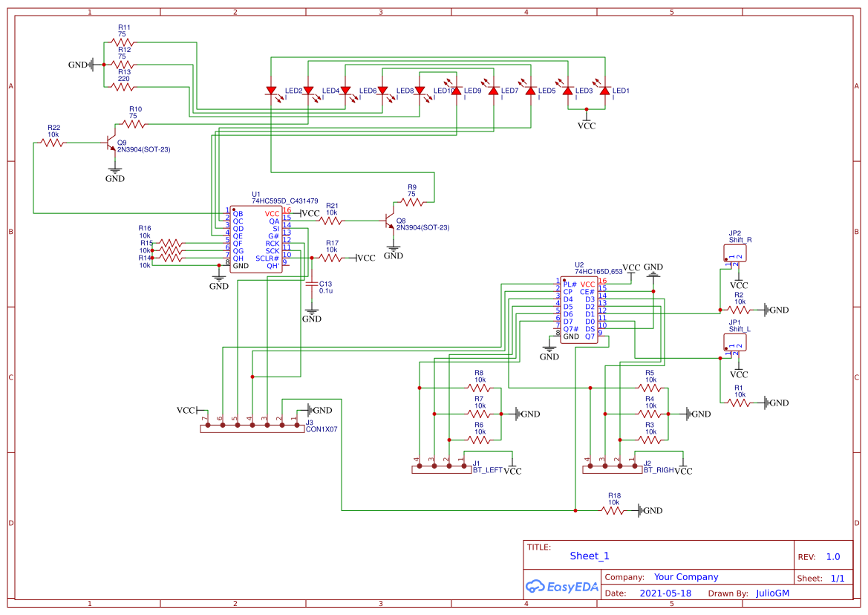Select the R5 10k resistor symbol
This screenshot has height=615, width=868.
pos(650,388)
